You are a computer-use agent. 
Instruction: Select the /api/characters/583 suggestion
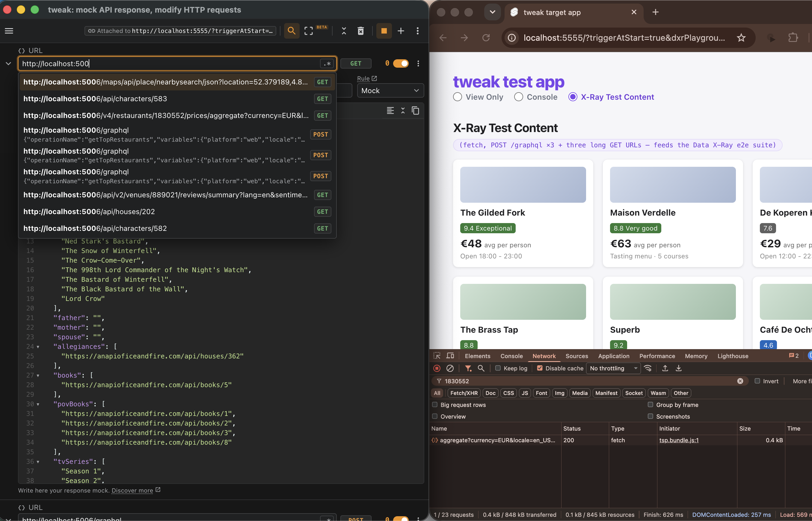177,99
